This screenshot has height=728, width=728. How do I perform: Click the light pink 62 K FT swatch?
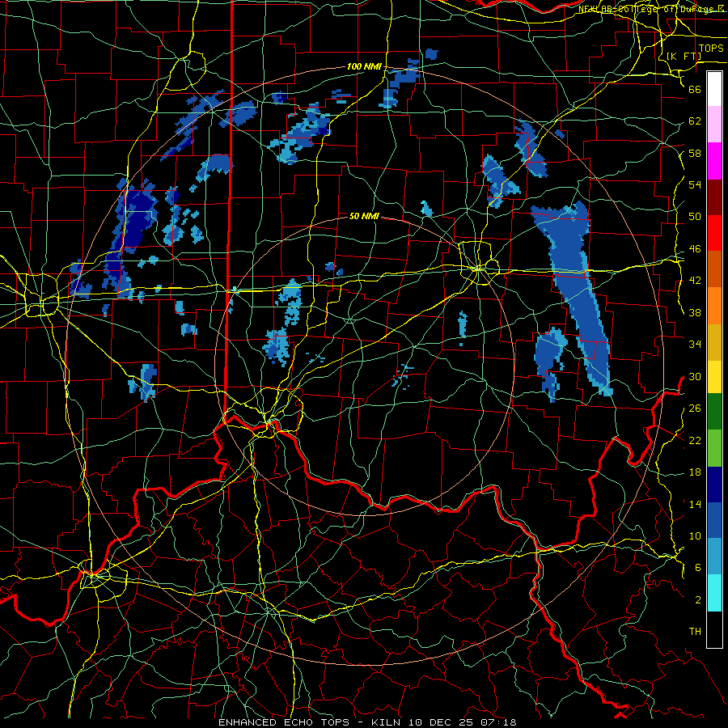[x=714, y=125]
